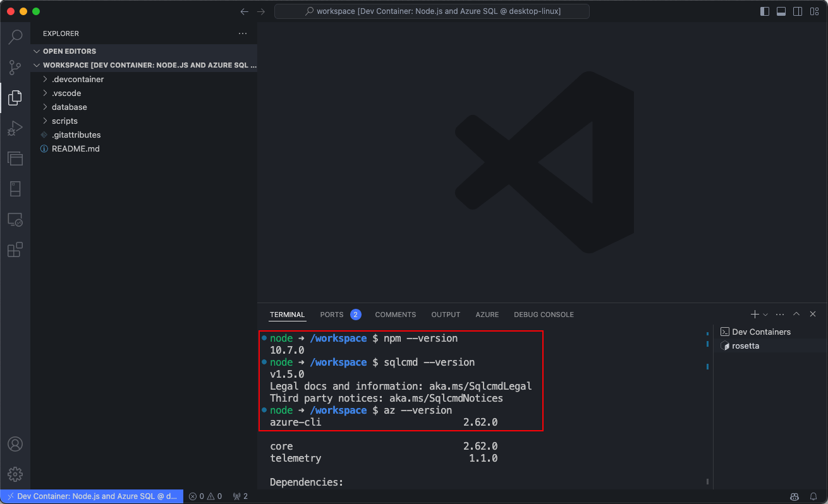Click the Dev Container status bar button
This screenshot has width=828, height=504.
click(x=90, y=496)
